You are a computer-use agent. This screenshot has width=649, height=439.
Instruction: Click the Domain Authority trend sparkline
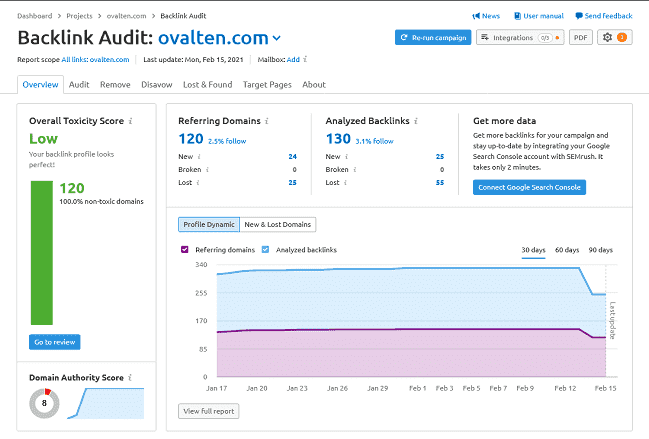pyautogui.click(x=106, y=403)
